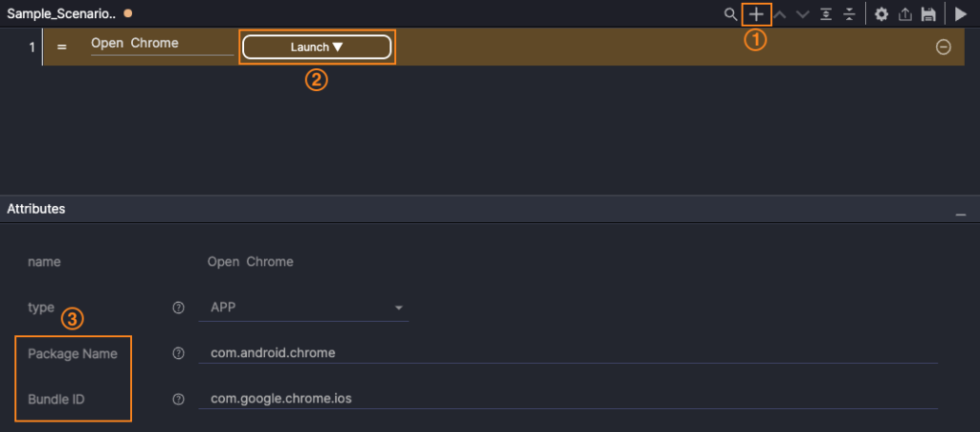The width and height of the screenshot is (980, 432).
Task: Click the Package Name input field
Action: [567, 352]
